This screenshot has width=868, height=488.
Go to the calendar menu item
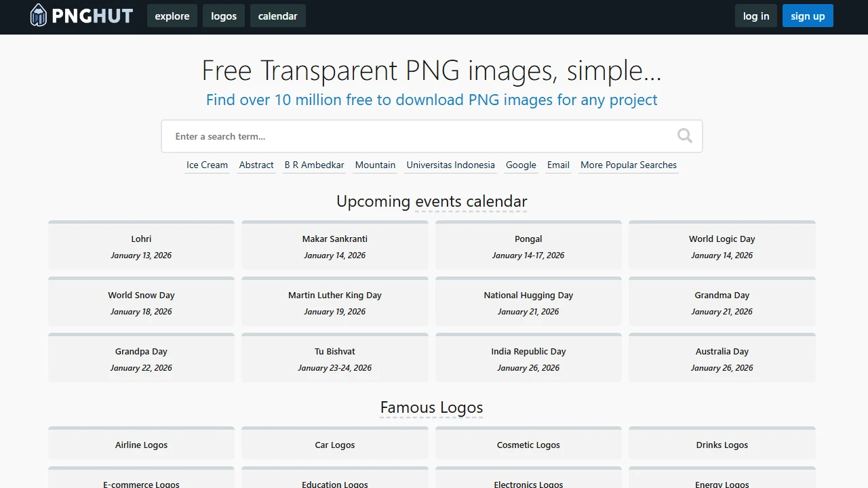pos(277,16)
